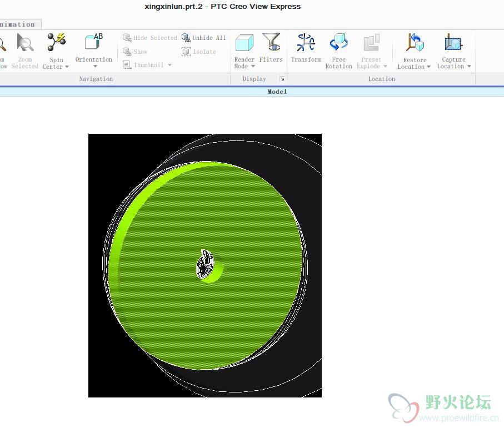The image size is (504, 428).
Task: Switch to the Animation ribbon tab
Action: point(19,24)
